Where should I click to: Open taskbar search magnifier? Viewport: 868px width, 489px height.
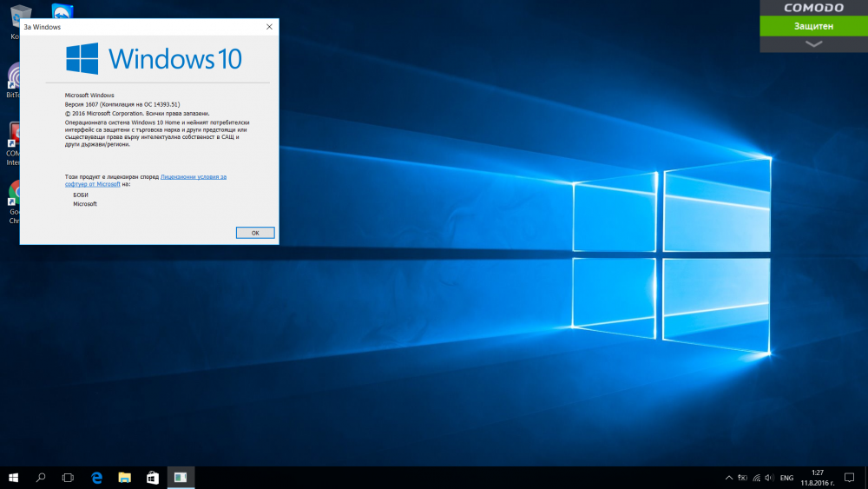pos(41,478)
